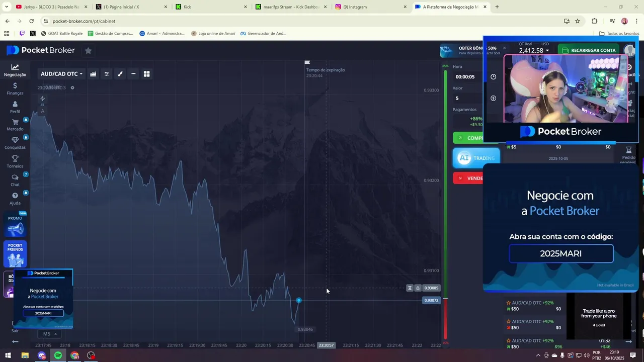Click the red VENDE sell button

468,178
